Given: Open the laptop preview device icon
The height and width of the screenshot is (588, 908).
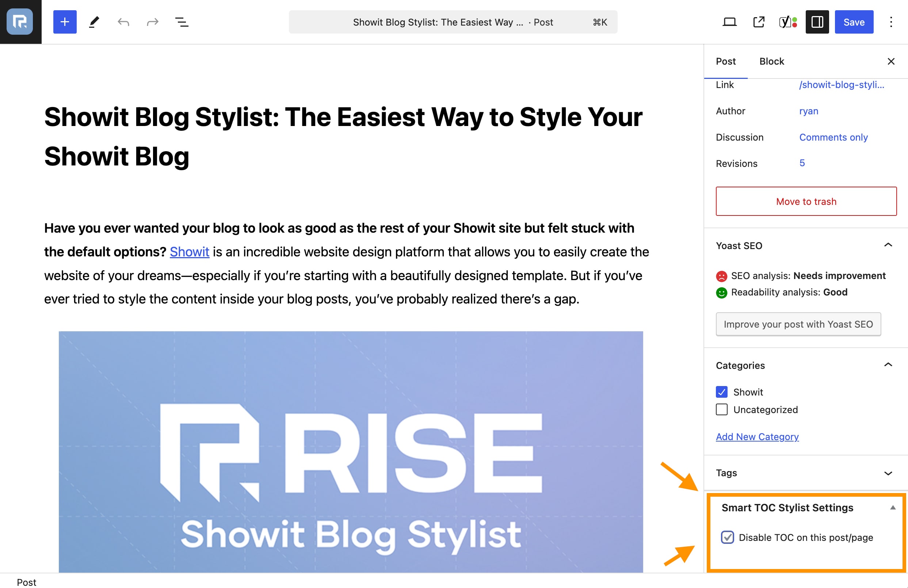Looking at the screenshot, I should click(729, 22).
